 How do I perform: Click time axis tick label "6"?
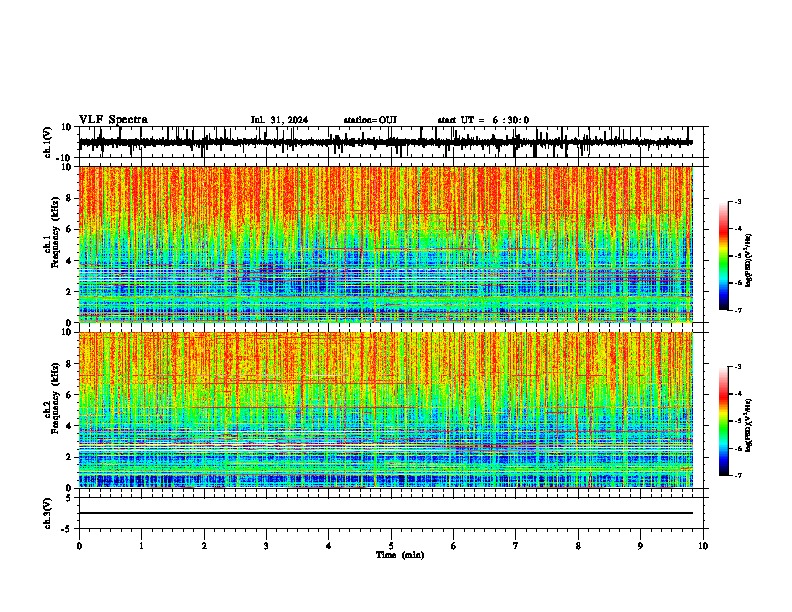click(x=454, y=546)
